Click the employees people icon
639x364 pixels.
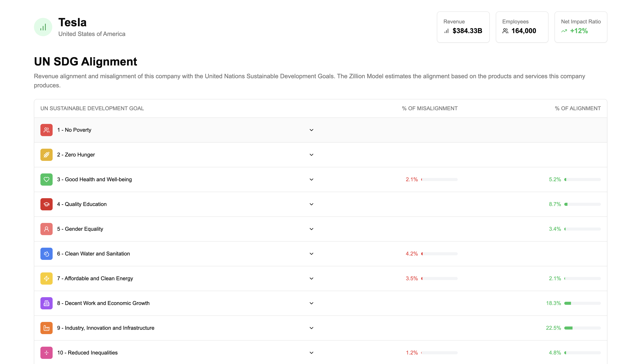(505, 31)
